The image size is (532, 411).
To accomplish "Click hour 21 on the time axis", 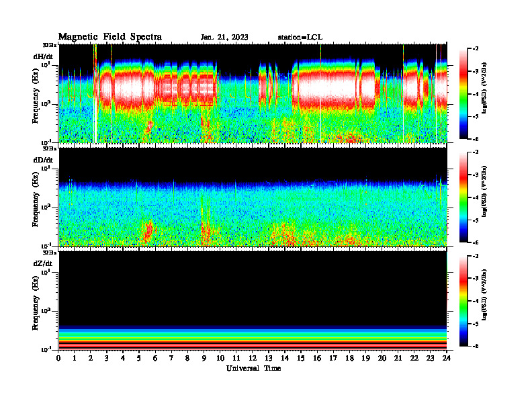I will [x=398, y=358].
